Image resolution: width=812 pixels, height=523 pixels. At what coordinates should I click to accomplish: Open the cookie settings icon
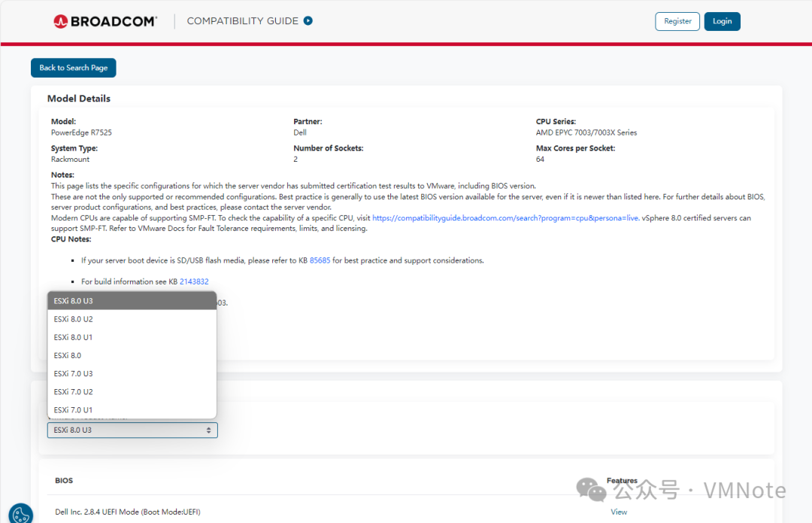coord(21,515)
